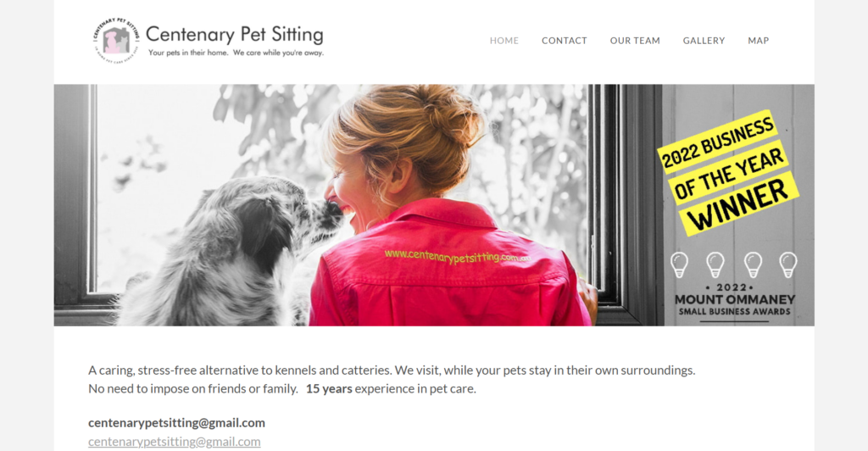The height and width of the screenshot is (451, 868).
Task: Click the underlined centenarypetsitting@gmail.com link
Action: 175,442
